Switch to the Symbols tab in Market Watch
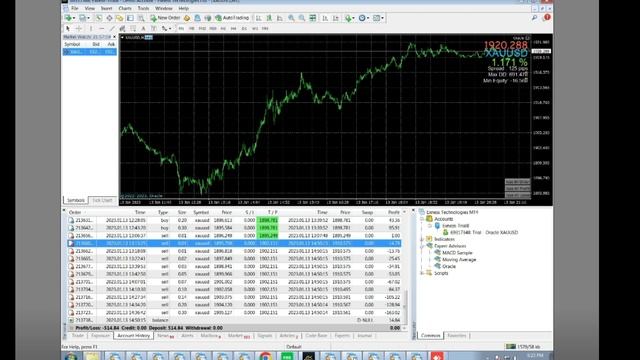 tap(76, 200)
